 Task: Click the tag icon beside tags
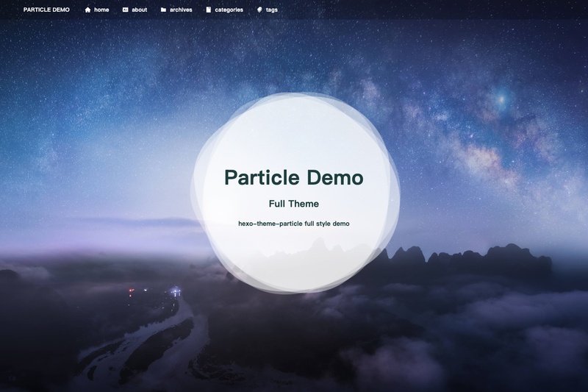(x=259, y=10)
